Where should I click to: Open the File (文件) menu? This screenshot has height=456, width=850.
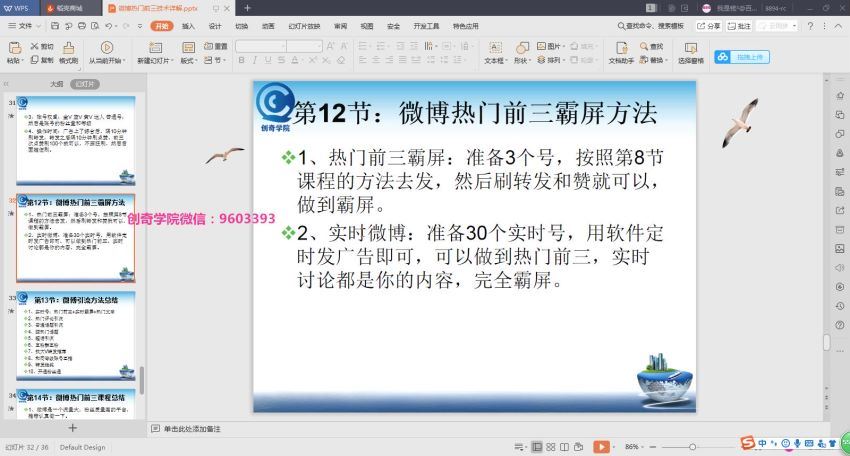click(24, 25)
